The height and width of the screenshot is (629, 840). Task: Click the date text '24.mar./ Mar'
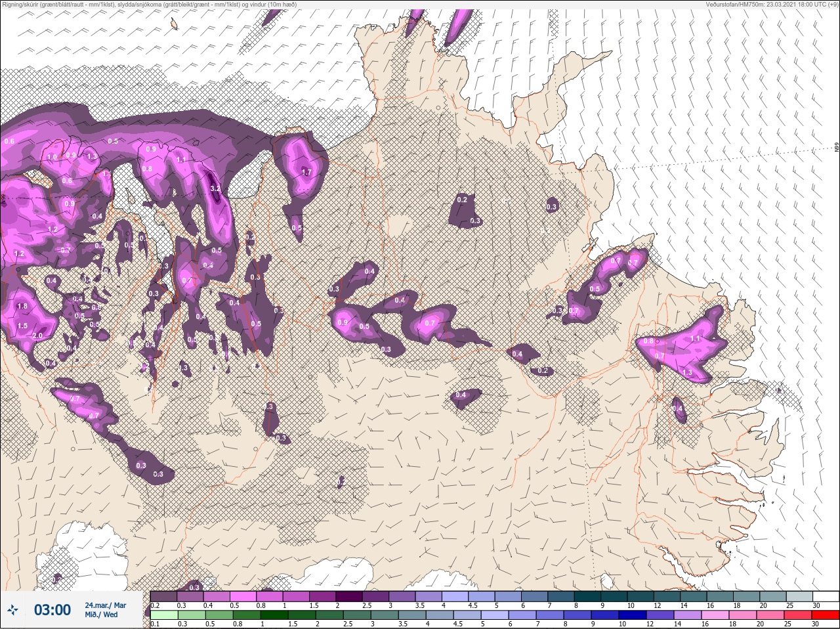pyautogui.click(x=105, y=605)
